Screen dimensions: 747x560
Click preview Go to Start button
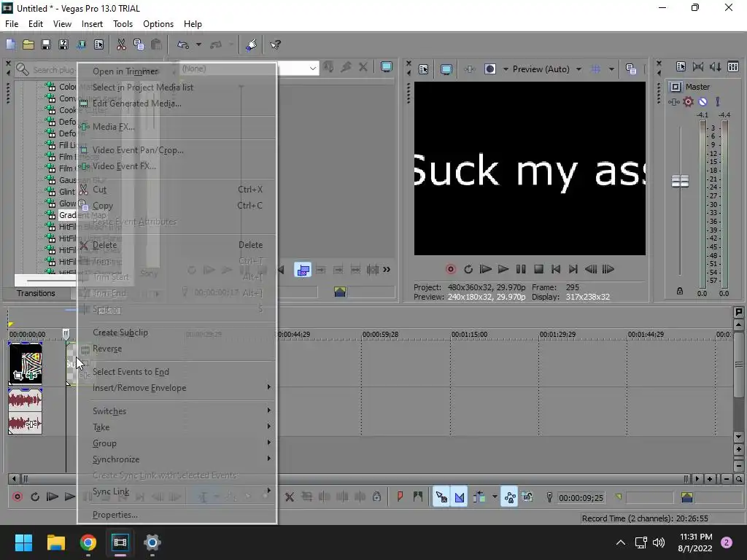coord(555,270)
